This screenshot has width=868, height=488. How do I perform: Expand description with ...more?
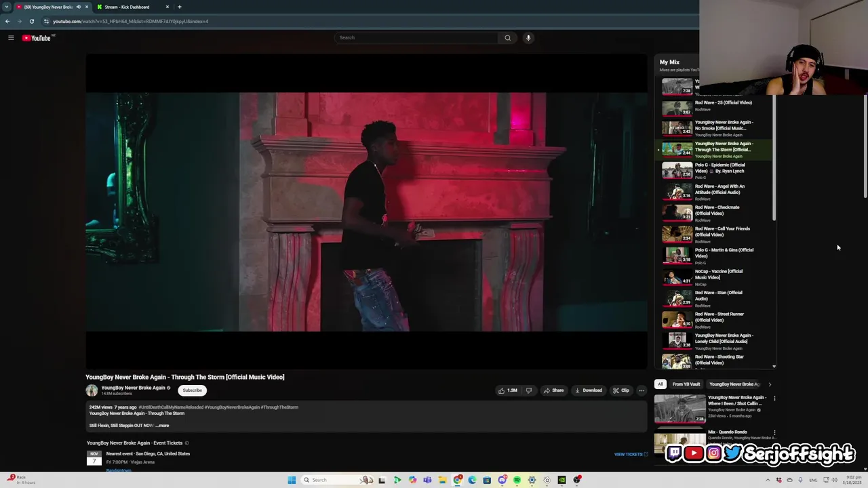point(162,426)
